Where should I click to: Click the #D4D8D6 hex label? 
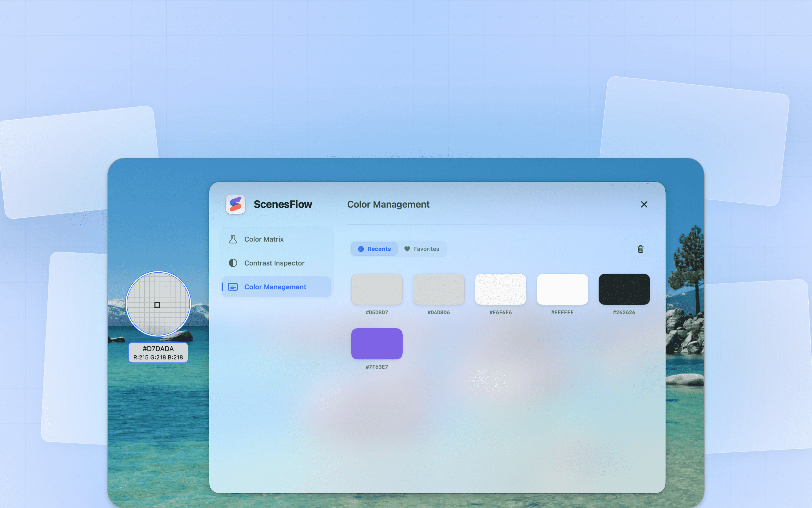tap(438, 312)
